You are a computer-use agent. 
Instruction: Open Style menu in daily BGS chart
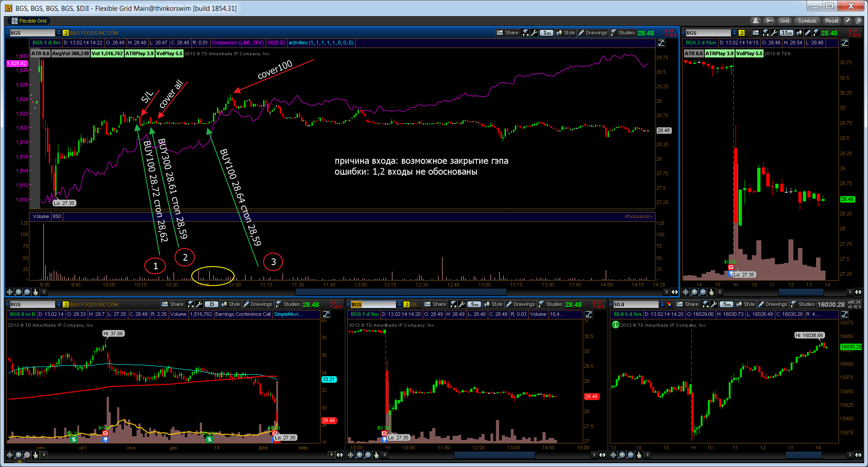coord(231,304)
